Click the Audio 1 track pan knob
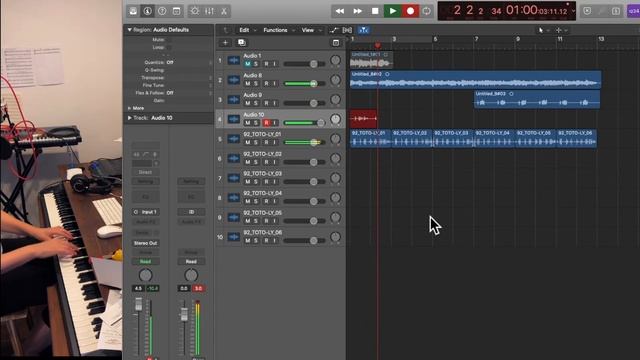Viewport: 640px width, 360px height. tap(335, 60)
